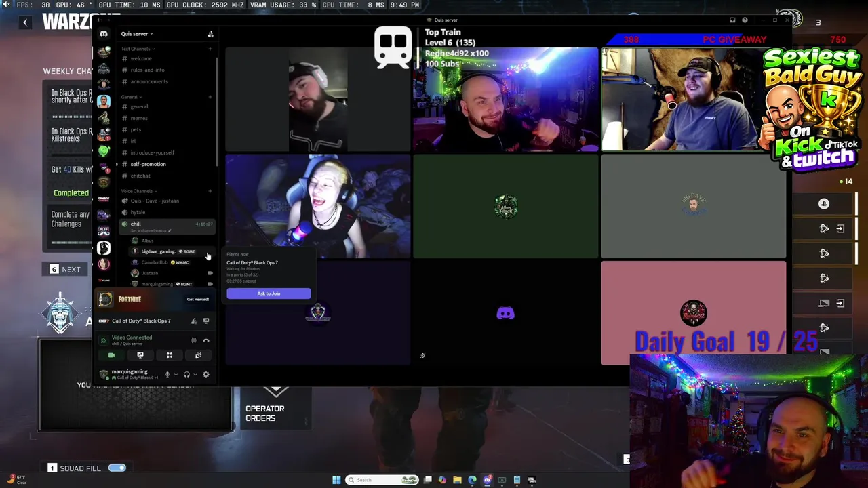The height and width of the screenshot is (488, 868).
Task: Select the top-center streamer video tile
Action: [x=506, y=100]
